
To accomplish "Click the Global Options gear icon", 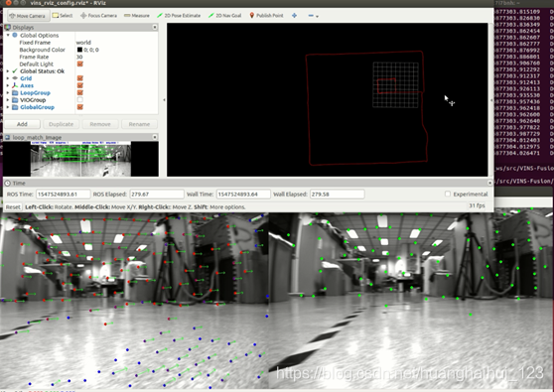I will 15,36.
